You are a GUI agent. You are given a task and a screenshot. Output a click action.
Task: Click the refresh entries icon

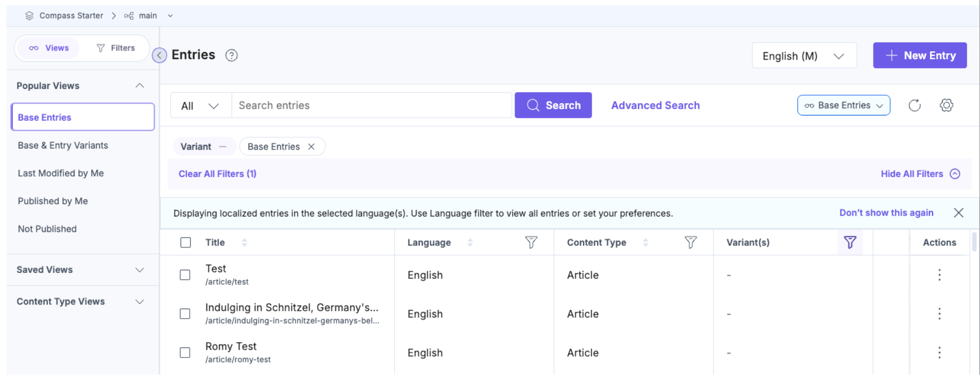click(x=914, y=105)
